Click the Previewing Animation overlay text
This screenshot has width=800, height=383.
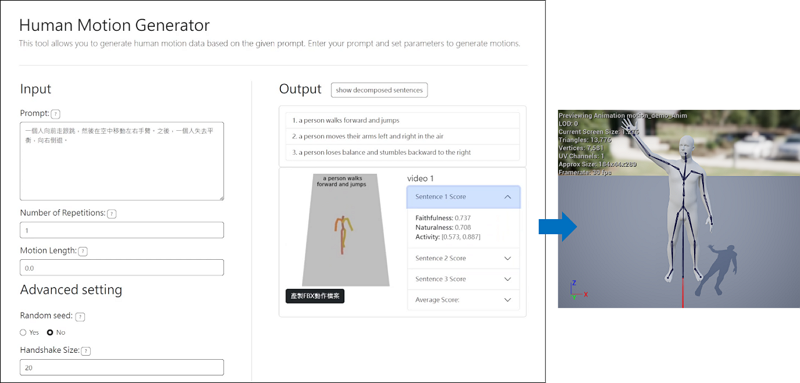click(622, 116)
